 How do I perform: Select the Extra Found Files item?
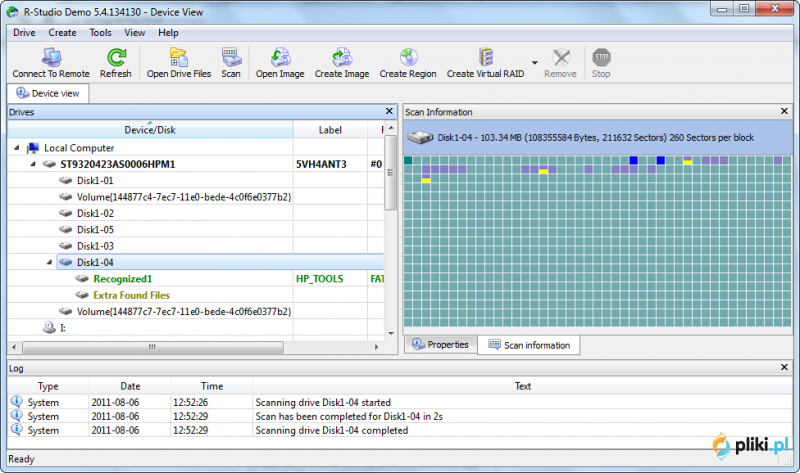pyautogui.click(x=131, y=295)
